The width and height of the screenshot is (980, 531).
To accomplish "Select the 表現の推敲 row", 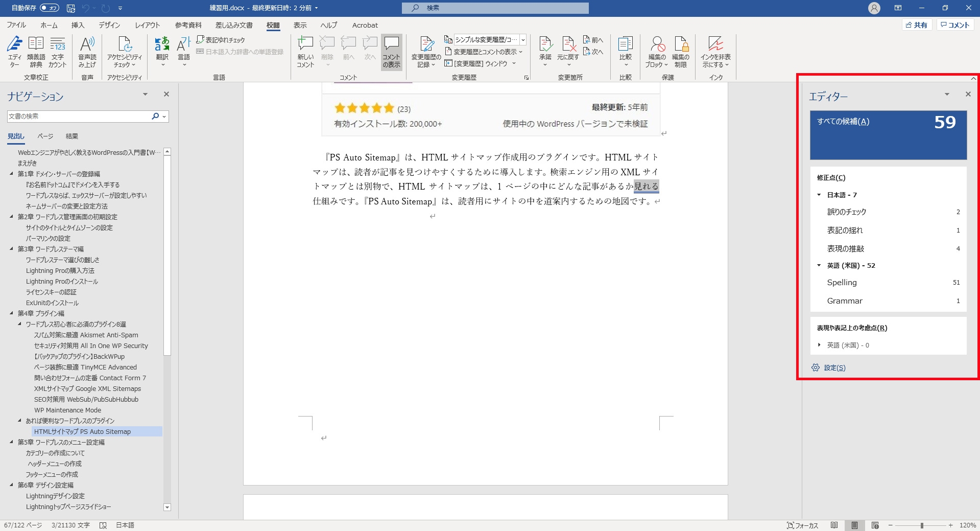I will [889, 249].
